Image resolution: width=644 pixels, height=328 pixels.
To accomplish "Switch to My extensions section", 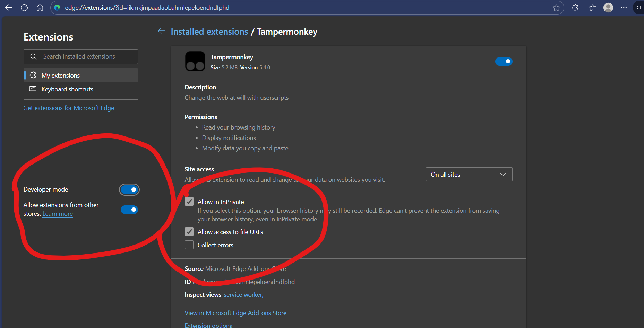I will pos(60,75).
